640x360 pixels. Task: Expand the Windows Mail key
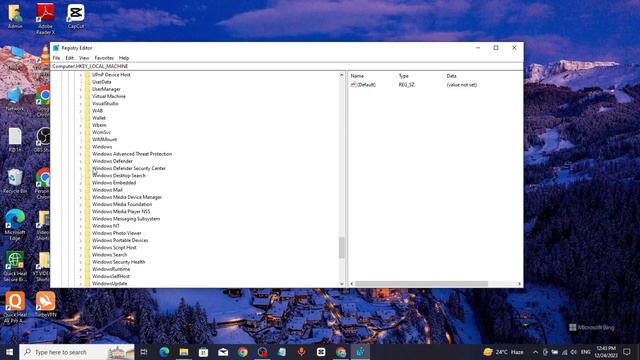click(81, 190)
